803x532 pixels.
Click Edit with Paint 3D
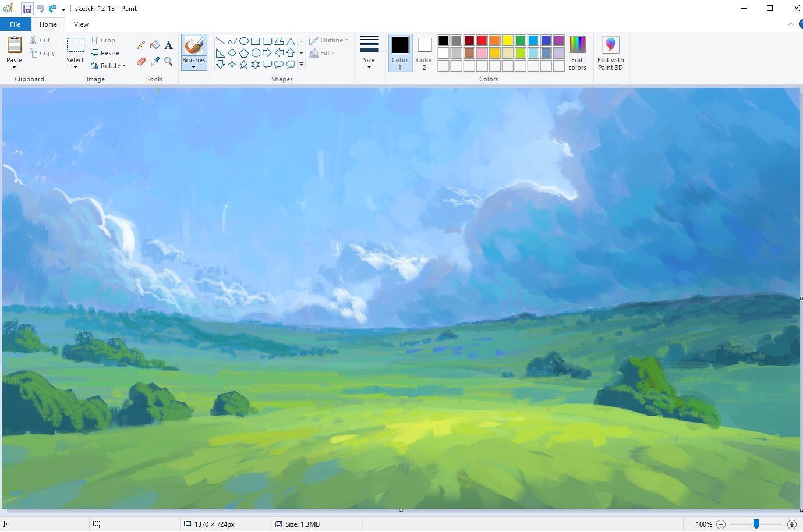(x=610, y=53)
